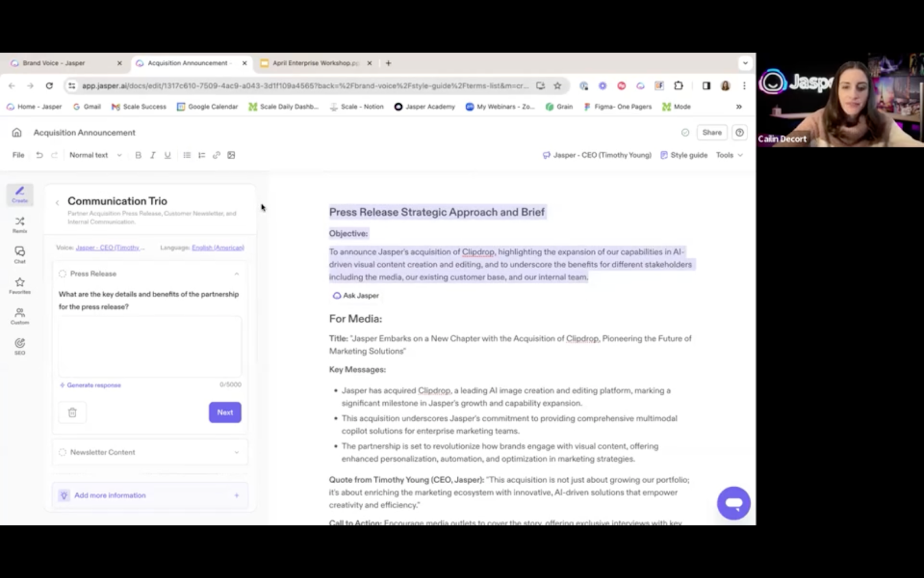Screen dimensions: 924x578
Task: Open the Chrome three-dot menu
Action: point(744,86)
